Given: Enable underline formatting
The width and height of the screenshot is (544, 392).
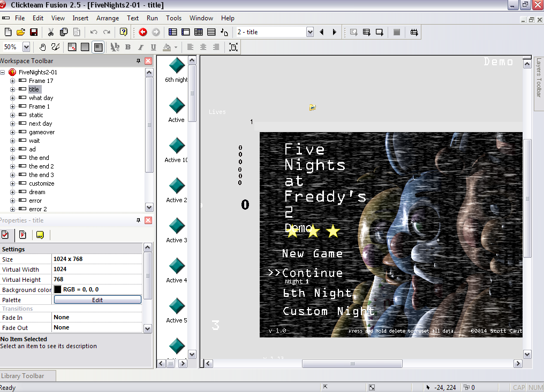Looking at the screenshot, I should pos(154,47).
